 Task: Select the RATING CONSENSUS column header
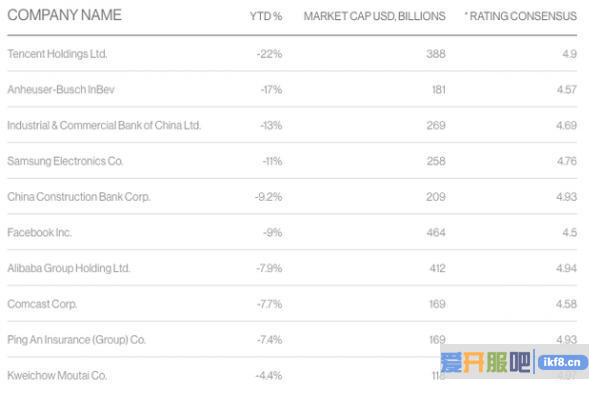pos(520,16)
